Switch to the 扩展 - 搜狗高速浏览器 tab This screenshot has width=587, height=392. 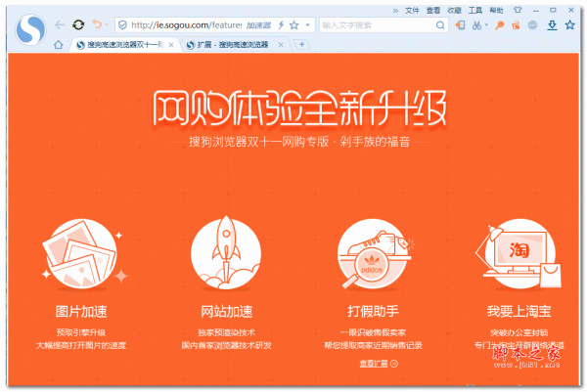pos(231,45)
